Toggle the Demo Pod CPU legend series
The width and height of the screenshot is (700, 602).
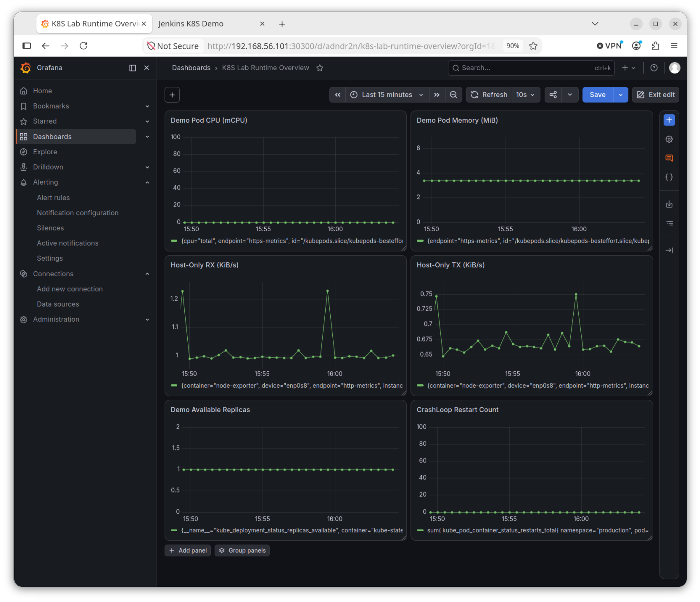click(x=292, y=241)
